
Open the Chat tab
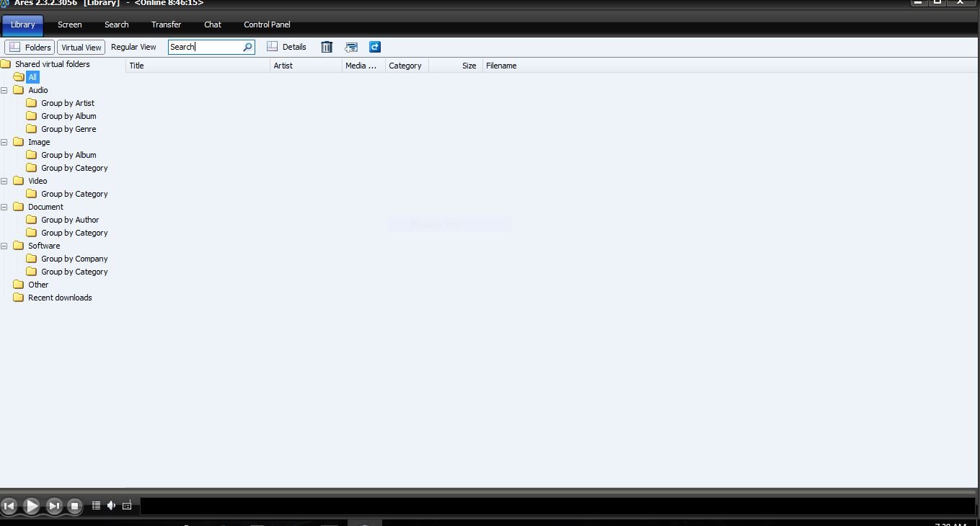(x=213, y=24)
